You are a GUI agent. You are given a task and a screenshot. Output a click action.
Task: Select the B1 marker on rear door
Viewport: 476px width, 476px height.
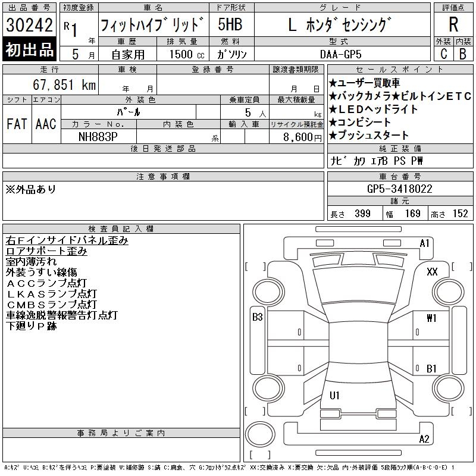coord(431,368)
